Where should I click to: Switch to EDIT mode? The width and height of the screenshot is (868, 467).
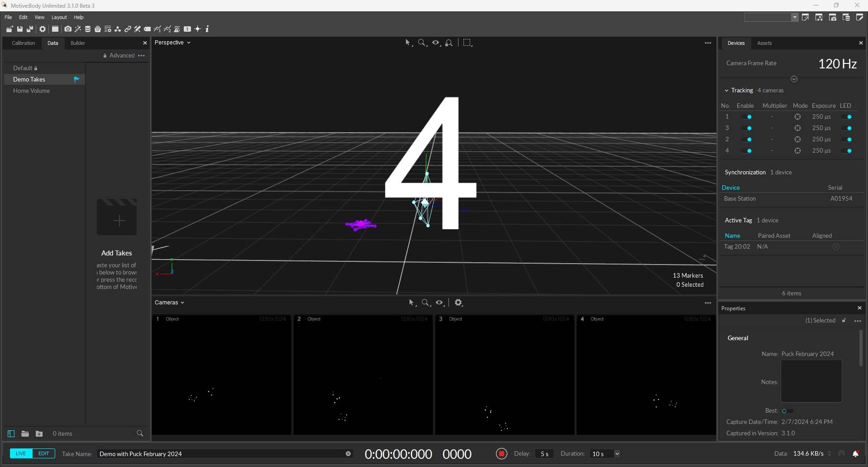[43, 453]
